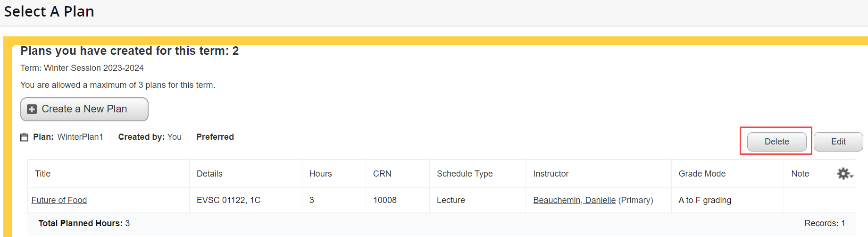Sort by the Title column header
Screen dimensions: 868x237
click(43, 174)
